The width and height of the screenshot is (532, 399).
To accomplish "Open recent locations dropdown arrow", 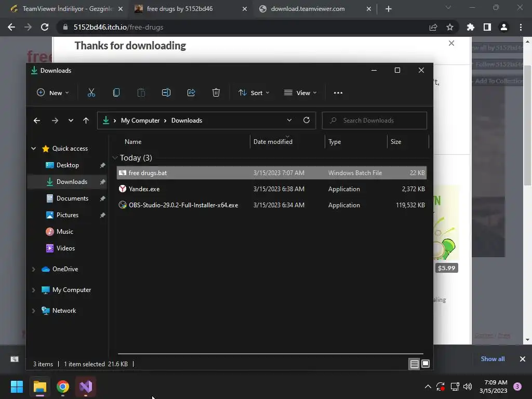I will pyautogui.click(x=71, y=121).
